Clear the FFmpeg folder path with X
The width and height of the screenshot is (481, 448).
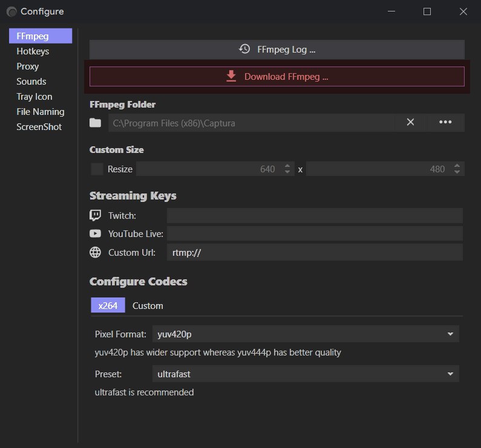coord(410,122)
